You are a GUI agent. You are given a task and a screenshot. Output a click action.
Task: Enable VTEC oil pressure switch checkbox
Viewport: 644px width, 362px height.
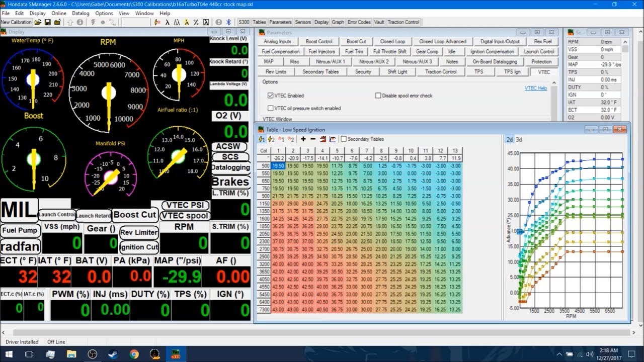(271, 108)
